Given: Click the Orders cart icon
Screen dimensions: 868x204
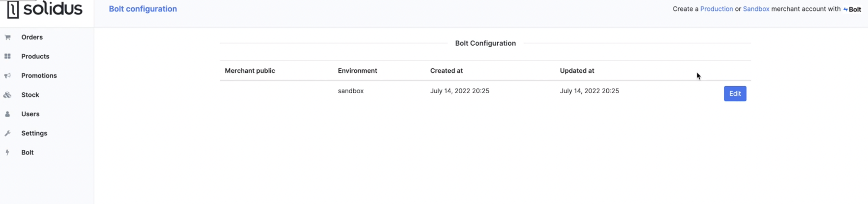Looking at the screenshot, I should click(x=8, y=37).
